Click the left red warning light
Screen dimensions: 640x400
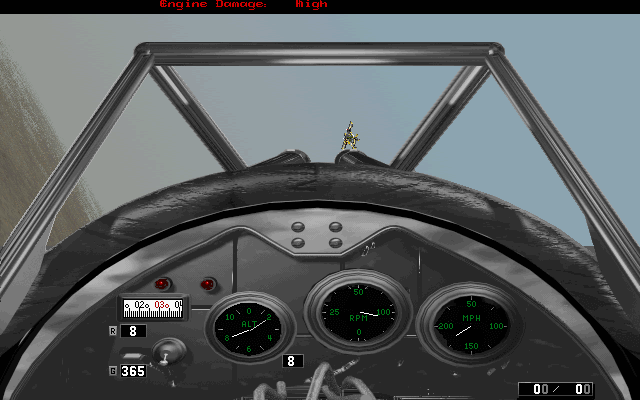(x=162, y=283)
